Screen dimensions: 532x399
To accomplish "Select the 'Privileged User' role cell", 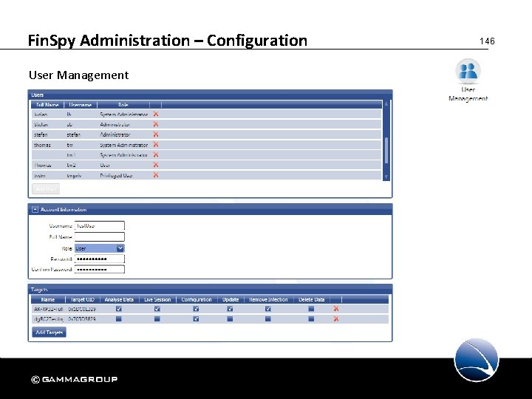I will click(x=116, y=175).
